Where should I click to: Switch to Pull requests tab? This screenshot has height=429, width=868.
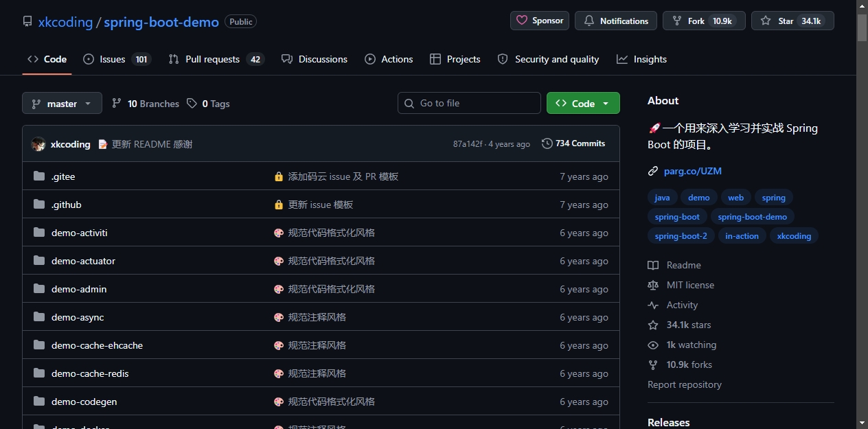[216, 59]
